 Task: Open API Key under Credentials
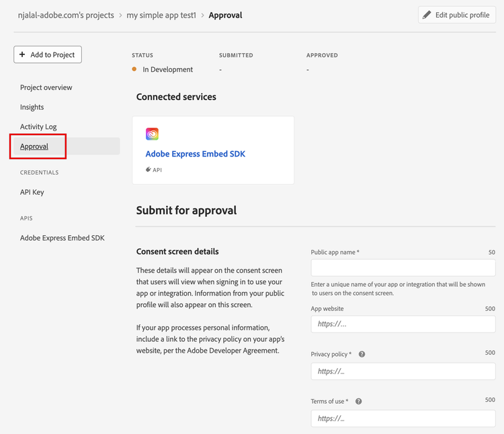pos(32,192)
